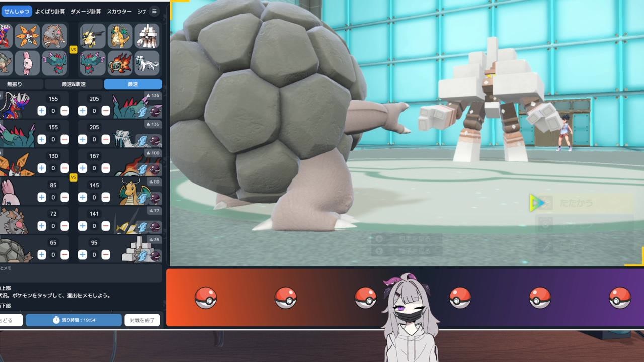Select the 最速&準速 speed mode
The width and height of the screenshot is (644, 362).
(73, 84)
